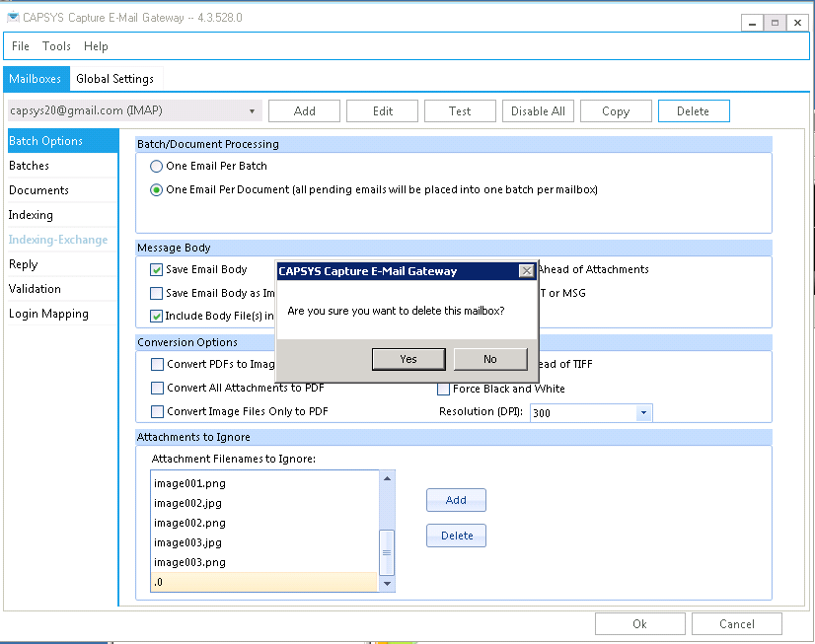Click the Edit mailbox button
815x644 pixels.
(x=383, y=111)
